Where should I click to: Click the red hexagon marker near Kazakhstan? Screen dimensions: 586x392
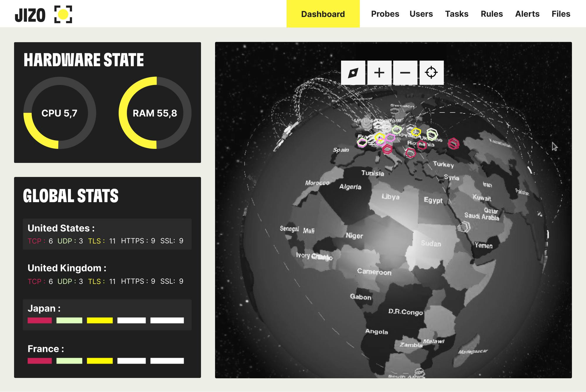click(x=453, y=144)
